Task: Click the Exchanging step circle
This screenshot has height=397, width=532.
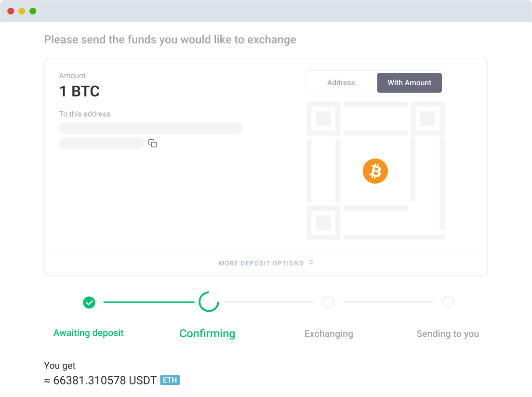Action: 329,302
